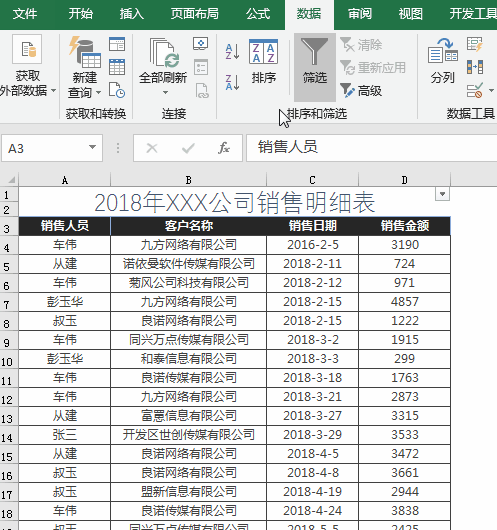Select cell with date 2018-3-27
The image size is (497, 530).
click(x=312, y=416)
